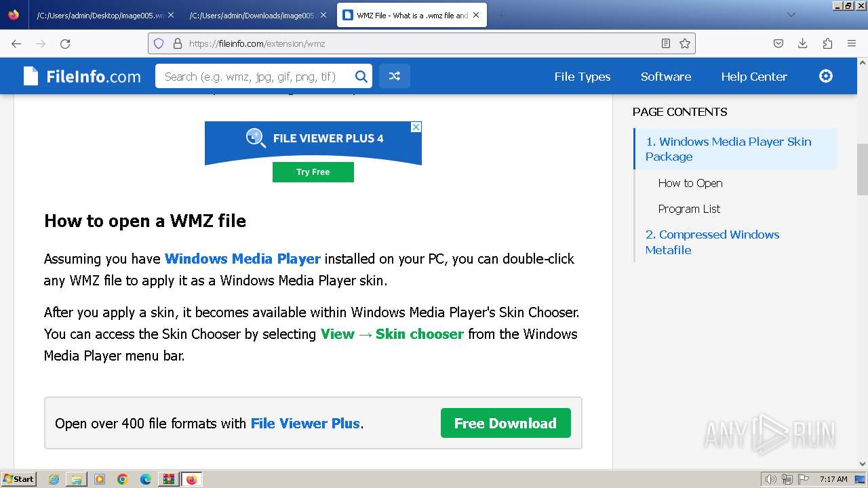Bookmark this page with star icon
This screenshot has height=488, width=868.
click(x=685, y=43)
